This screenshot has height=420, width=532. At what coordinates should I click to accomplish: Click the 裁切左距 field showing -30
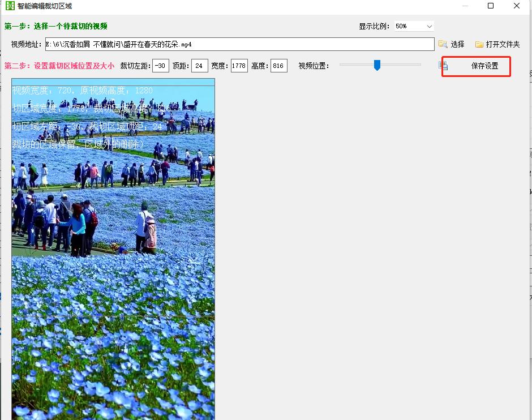coord(161,66)
